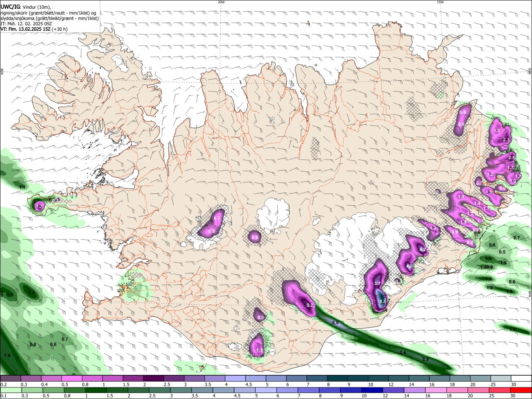The width and height of the screenshot is (532, 399).
Task: Click the pale green 0.1 swatch, lower legend
Action: pos(10,390)
